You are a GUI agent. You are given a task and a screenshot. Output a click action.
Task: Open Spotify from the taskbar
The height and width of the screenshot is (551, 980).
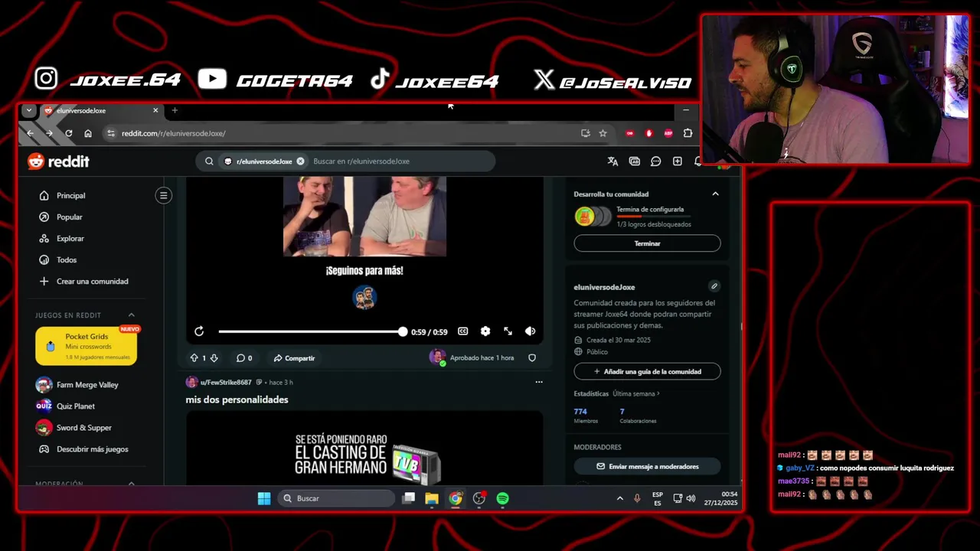coord(502,498)
